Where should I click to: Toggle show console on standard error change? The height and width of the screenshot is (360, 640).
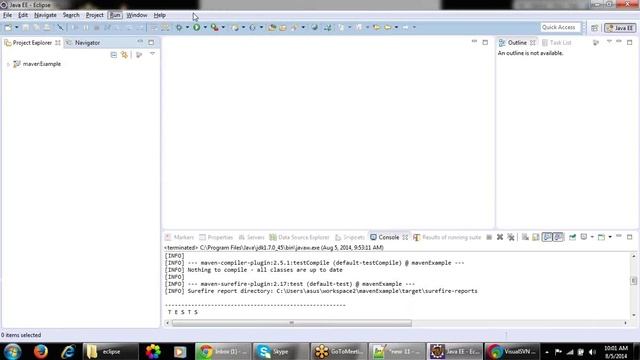[x=558, y=237]
